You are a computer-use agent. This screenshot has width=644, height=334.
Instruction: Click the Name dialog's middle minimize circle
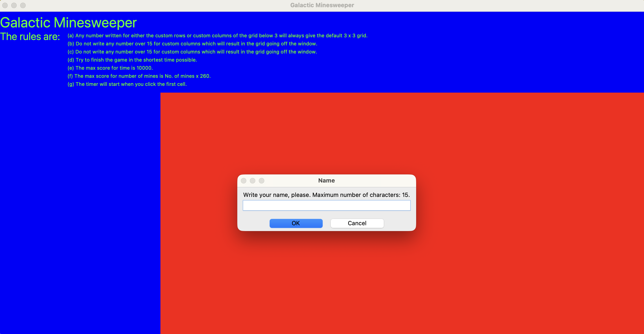point(253,180)
